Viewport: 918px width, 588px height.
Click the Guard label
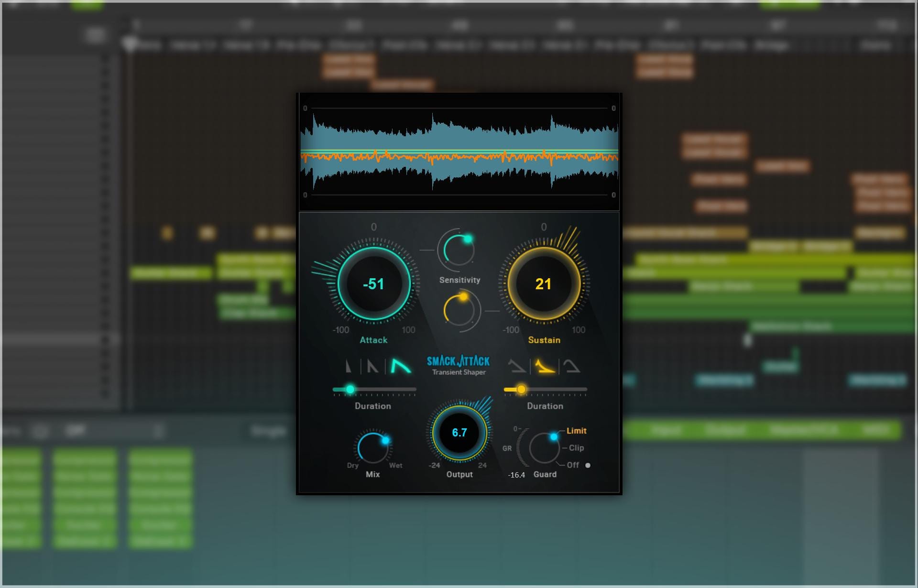point(545,474)
